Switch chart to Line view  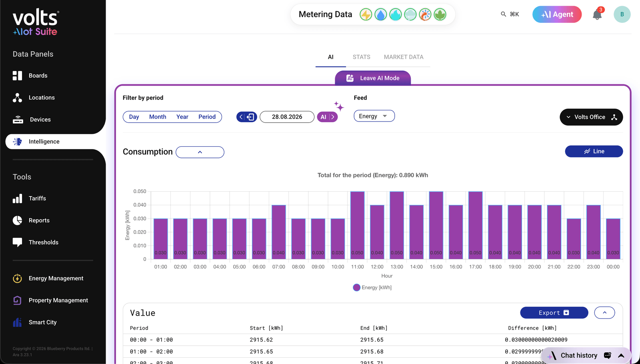594,151
